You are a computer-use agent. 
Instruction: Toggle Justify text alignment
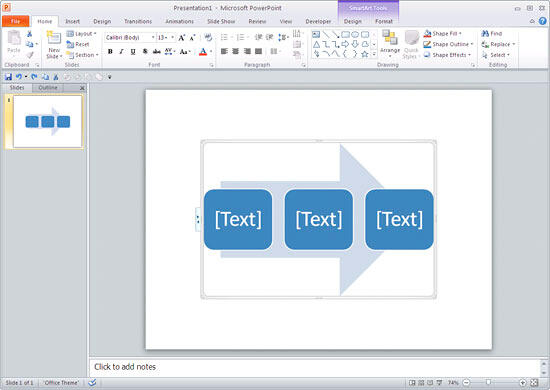[259, 52]
